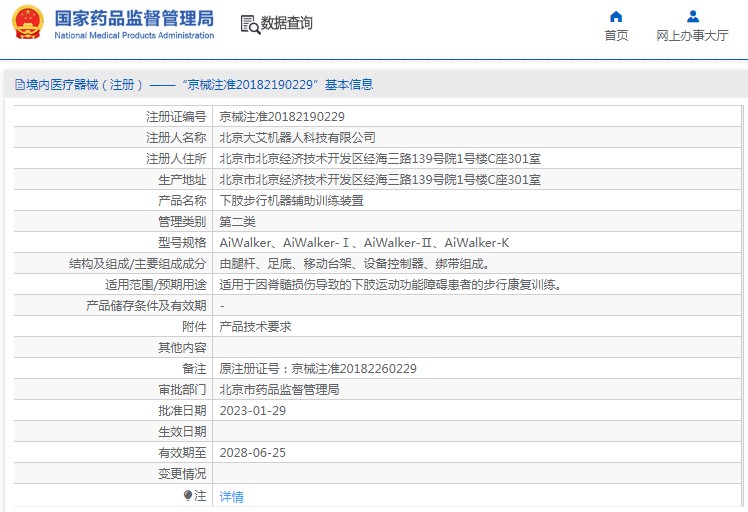Click the 型号规格 label

182,243
